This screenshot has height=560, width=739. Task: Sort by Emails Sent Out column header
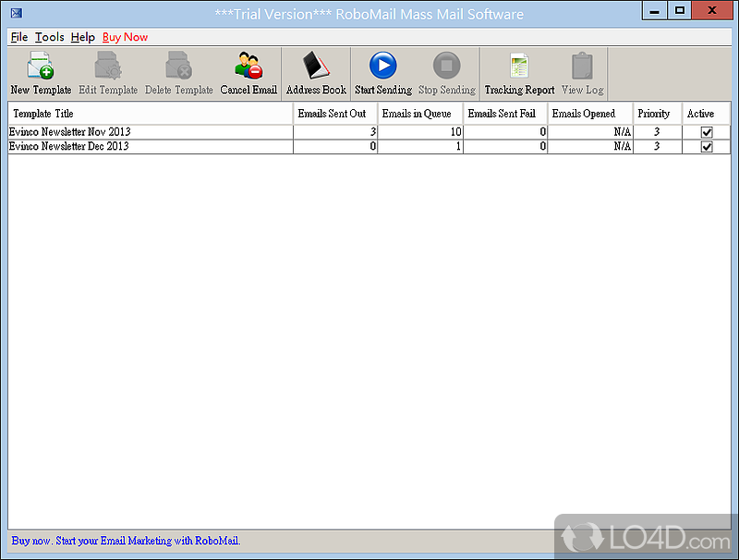click(334, 114)
